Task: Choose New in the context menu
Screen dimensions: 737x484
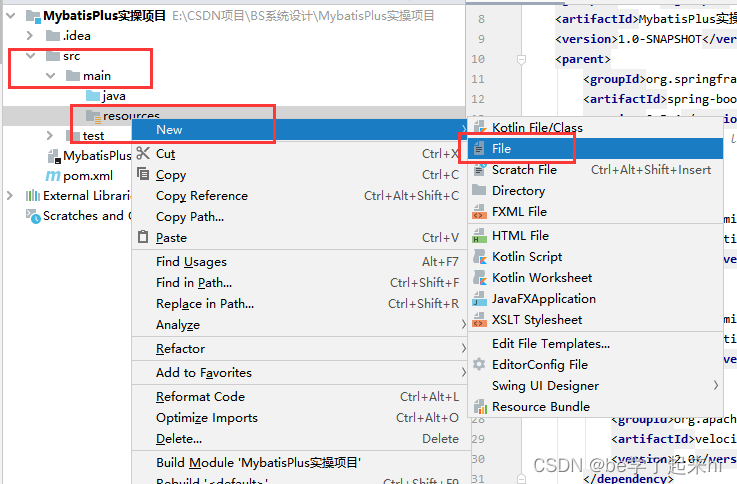Action: coord(299,130)
